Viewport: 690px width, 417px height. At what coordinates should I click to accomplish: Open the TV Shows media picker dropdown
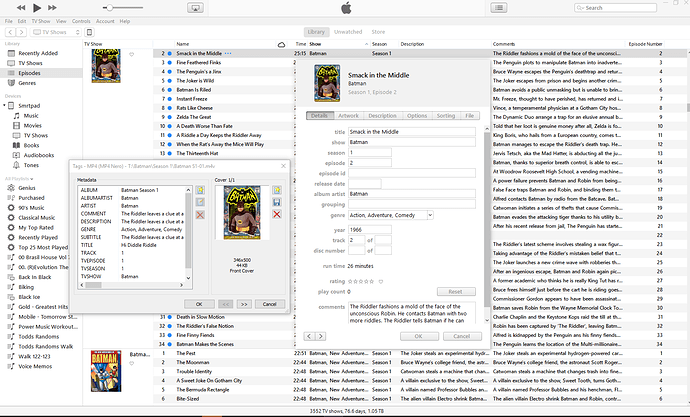pyautogui.click(x=56, y=32)
